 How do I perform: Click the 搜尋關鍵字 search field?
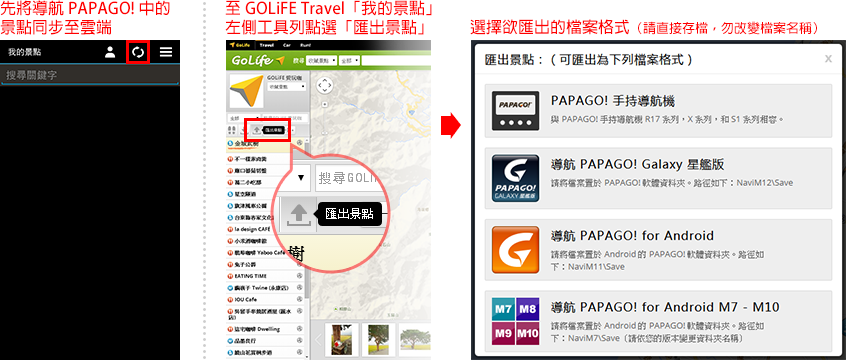[x=89, y=76]
